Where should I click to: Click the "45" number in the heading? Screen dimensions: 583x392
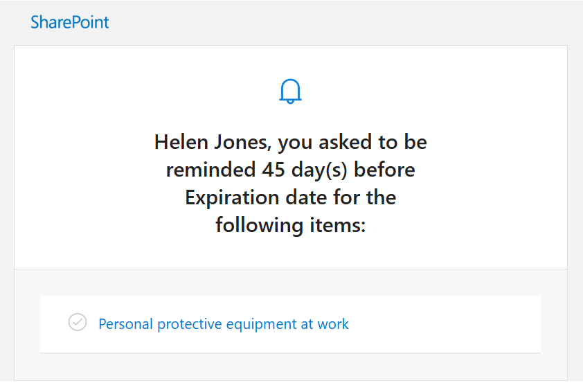click(273, 170)
